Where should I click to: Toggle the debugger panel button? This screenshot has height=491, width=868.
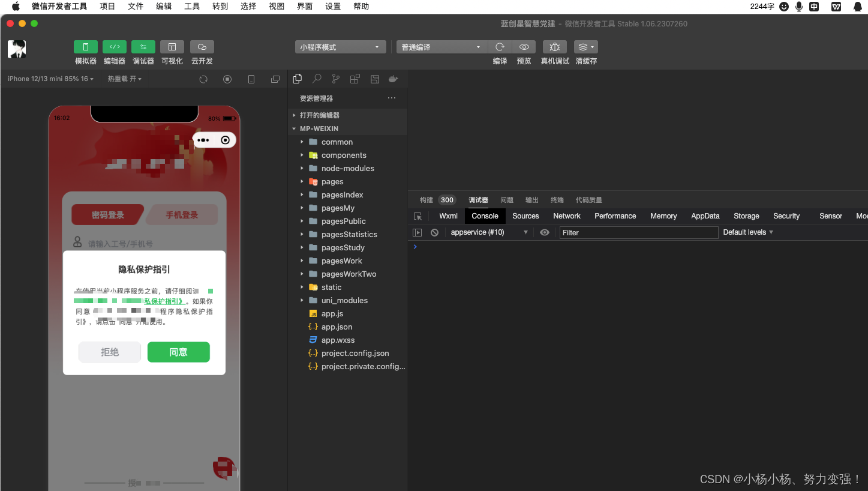pyautogui.click(x=143, y=47)
